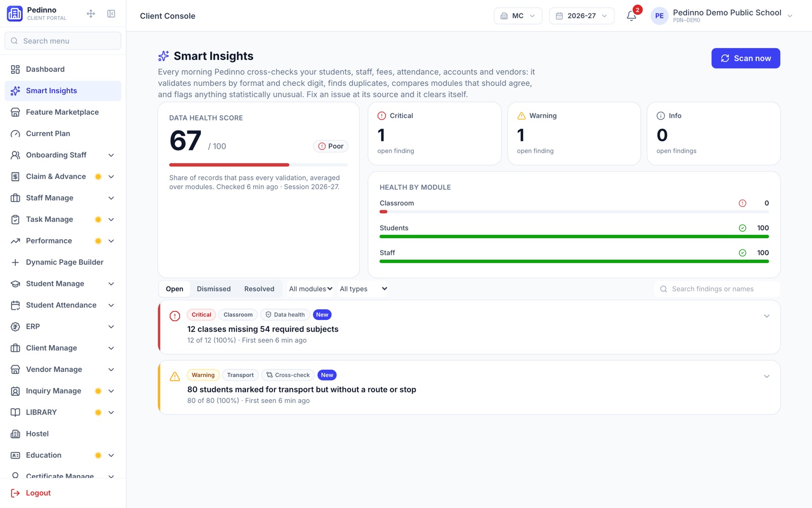Click the Hostel building icon
Viewport: 812px width, 508px height.
(15, 434)
